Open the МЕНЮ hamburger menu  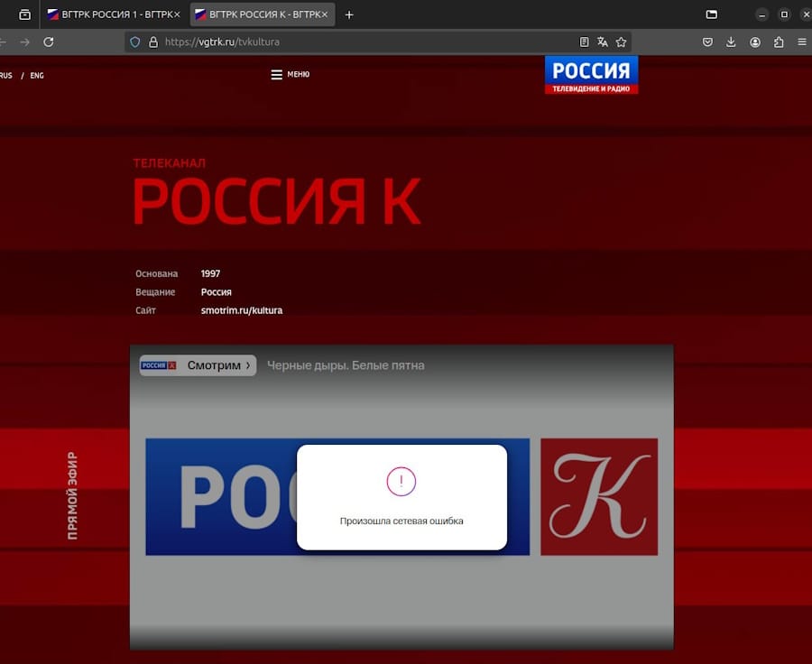coord(290,75)
